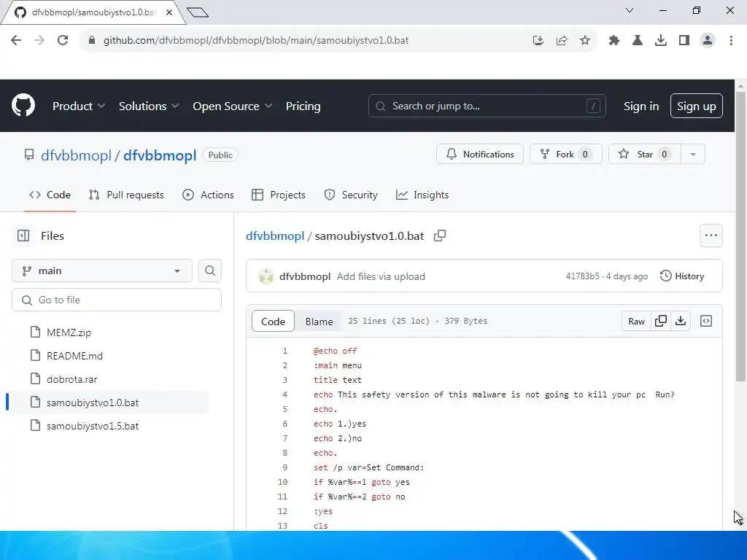Reload the current page
This screenshot has width=747, height=560.
pos(63,41)
